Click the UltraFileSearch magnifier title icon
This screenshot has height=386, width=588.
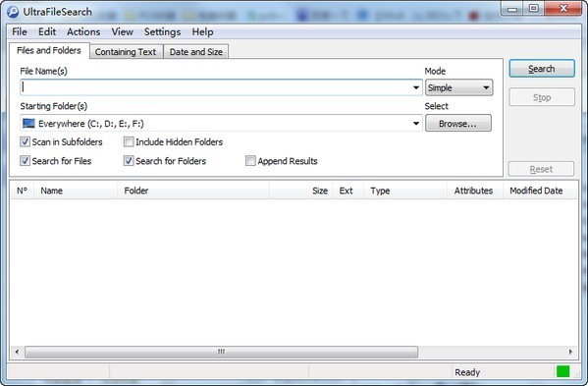tap(13, 12)
